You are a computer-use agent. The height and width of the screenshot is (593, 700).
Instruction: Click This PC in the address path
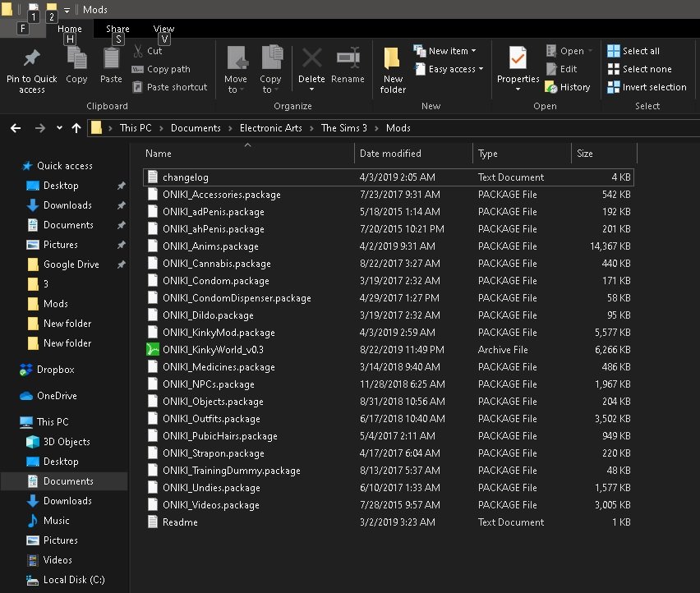click(136, 128)
